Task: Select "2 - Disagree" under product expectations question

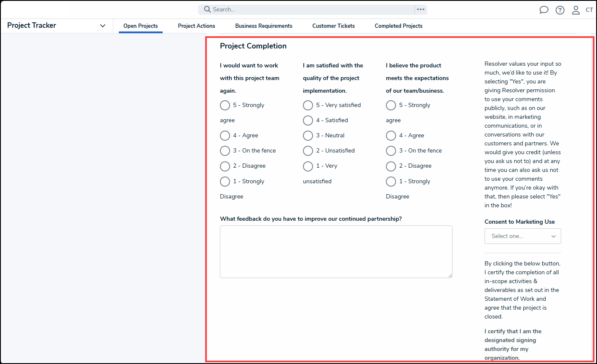Action: [391, 166]
